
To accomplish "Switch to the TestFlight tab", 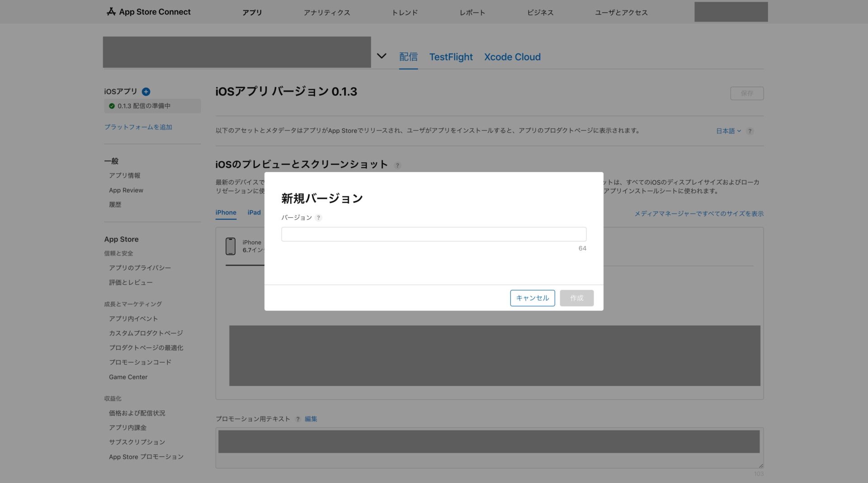I will (x=451, y=57).
